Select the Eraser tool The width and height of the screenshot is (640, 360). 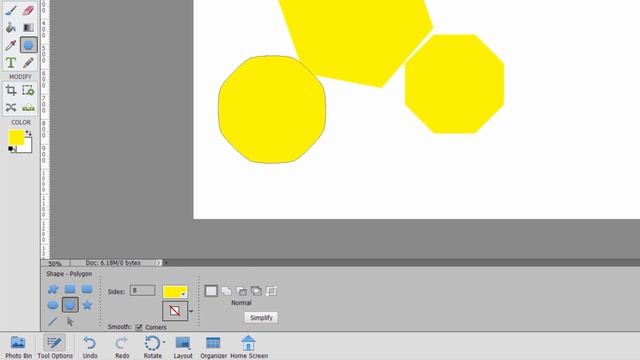[x=28, y=10]
